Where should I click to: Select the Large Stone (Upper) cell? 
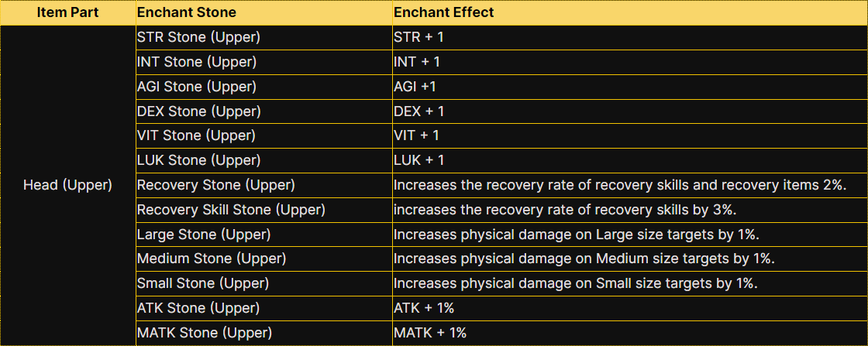tap(204, 235)
